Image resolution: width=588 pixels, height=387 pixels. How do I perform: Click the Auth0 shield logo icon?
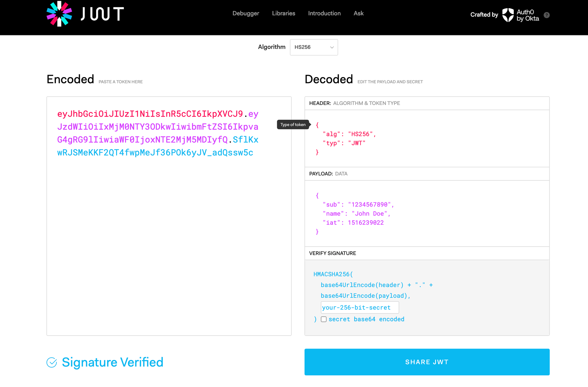tap(508, 15)
